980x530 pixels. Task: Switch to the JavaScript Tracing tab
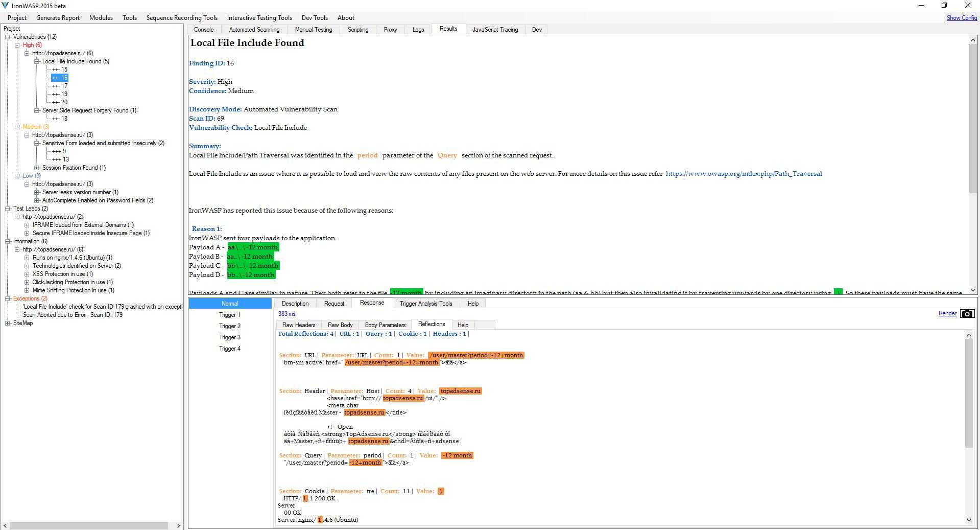(x=494, y=30)
